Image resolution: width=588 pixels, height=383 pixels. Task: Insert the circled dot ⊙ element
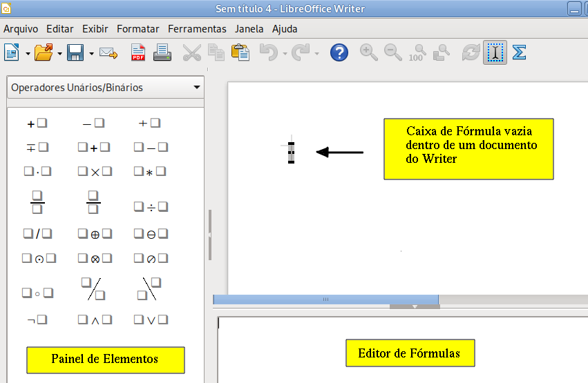(x=39, y=258)
